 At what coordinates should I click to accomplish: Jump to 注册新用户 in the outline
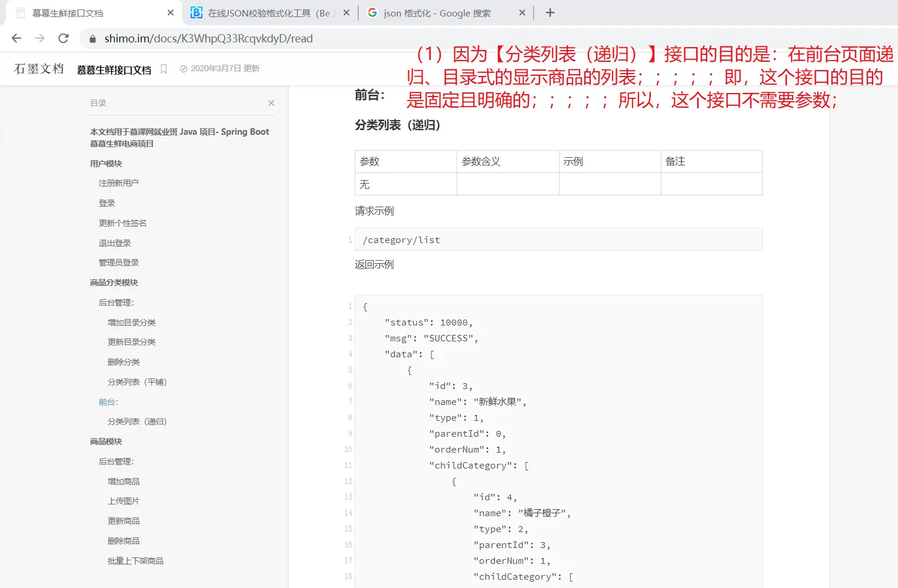[x=118, y=183]
